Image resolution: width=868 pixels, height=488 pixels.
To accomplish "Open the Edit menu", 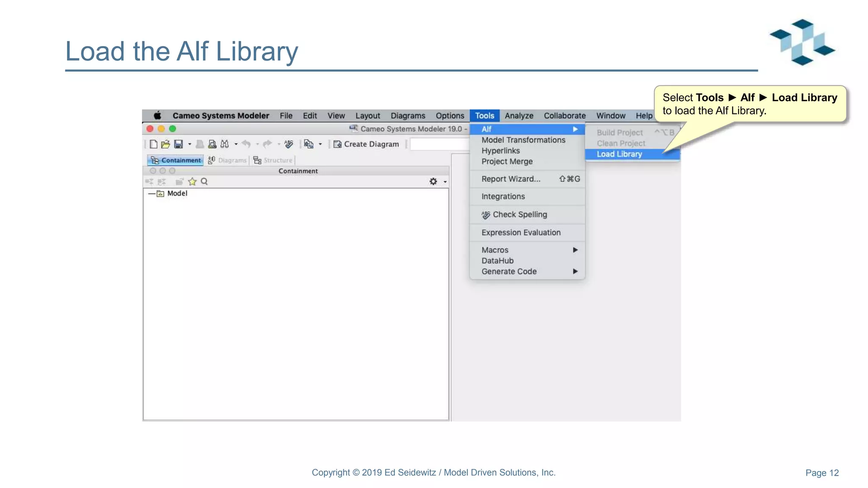I will point(310,116).
